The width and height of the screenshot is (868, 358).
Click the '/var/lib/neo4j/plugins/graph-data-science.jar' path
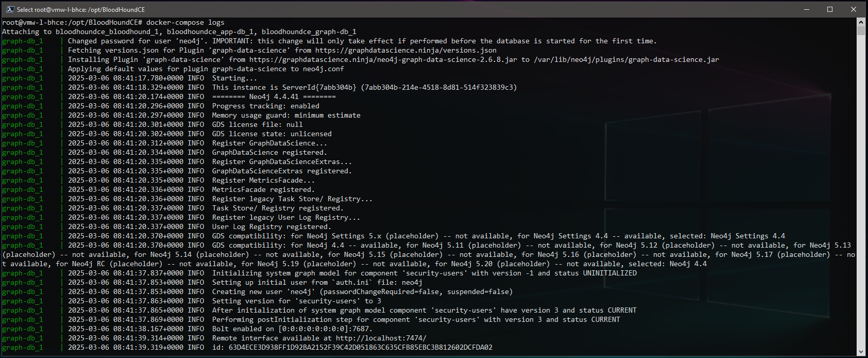point(626,59)
